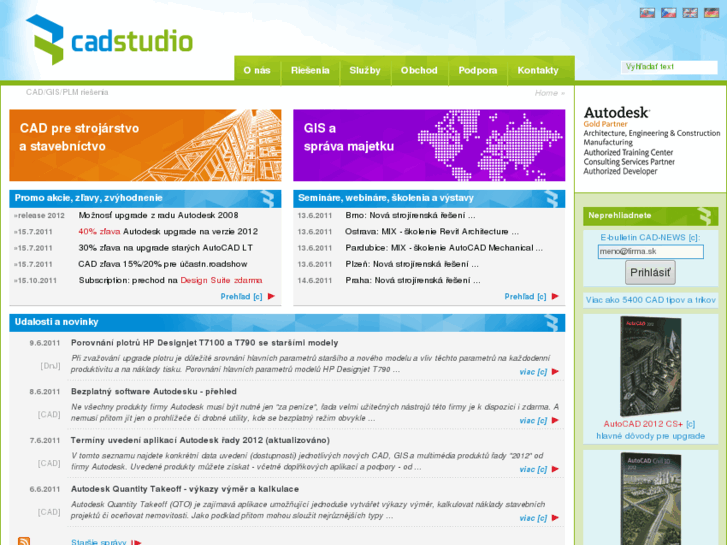The image size is (727, 545).
Task: Open Pardubice: MIX školenie AutoCAD Mechanical
Action: tap(444, 248)
